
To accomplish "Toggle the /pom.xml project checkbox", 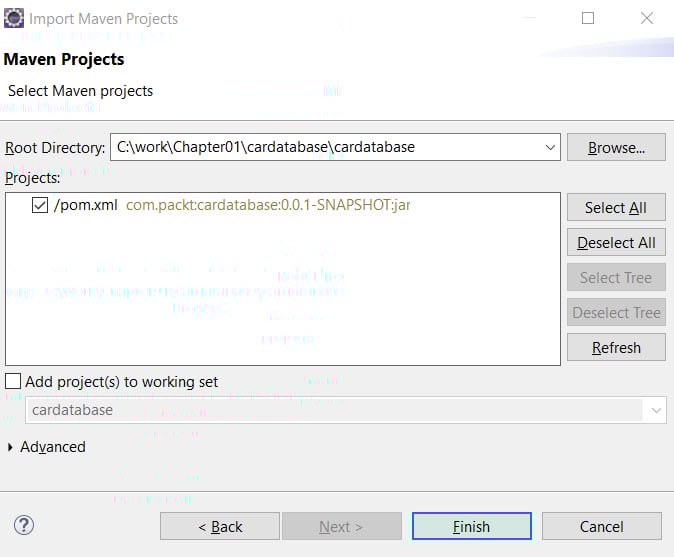I will 40,205.
